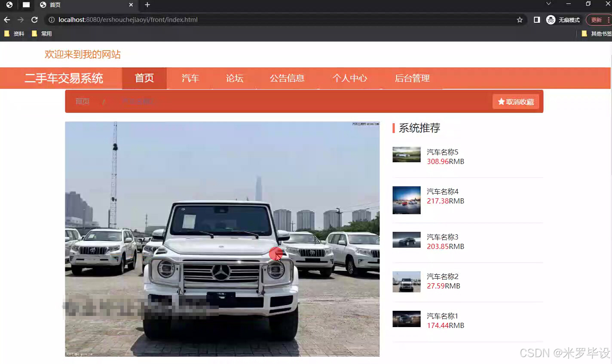Click the 汽车名称3 recommendation title
The width and height of the screenshot is (612, 364).
(x=443, y=237)
